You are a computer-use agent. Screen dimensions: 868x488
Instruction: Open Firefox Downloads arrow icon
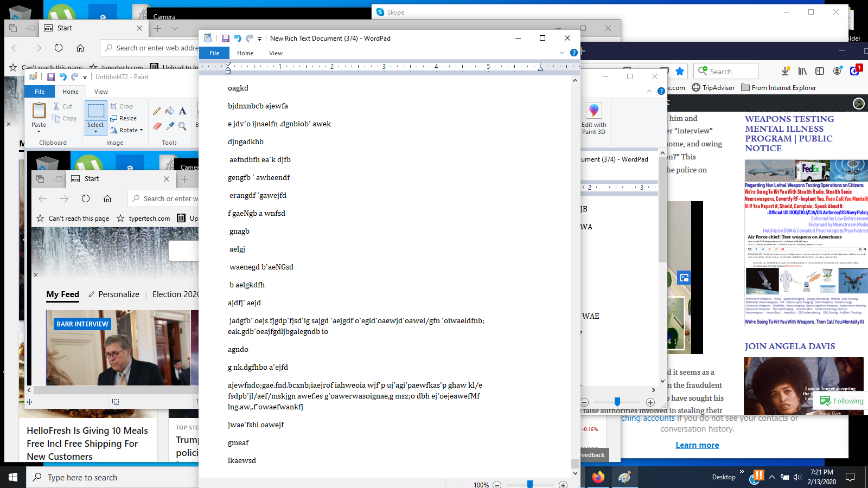click(786, 71)
